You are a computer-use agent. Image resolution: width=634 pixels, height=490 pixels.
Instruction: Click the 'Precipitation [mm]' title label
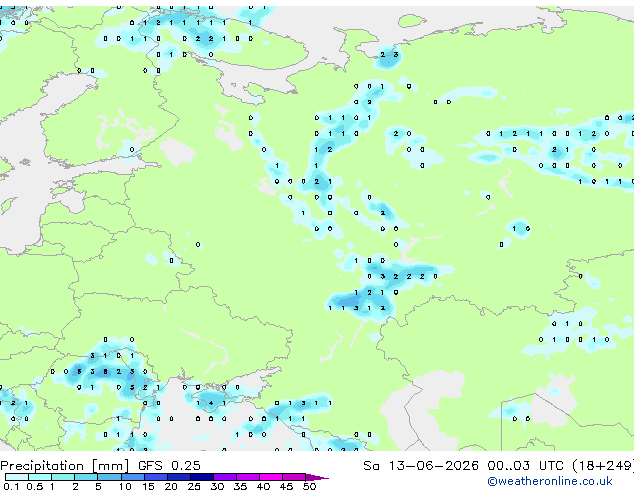[65, 466]
